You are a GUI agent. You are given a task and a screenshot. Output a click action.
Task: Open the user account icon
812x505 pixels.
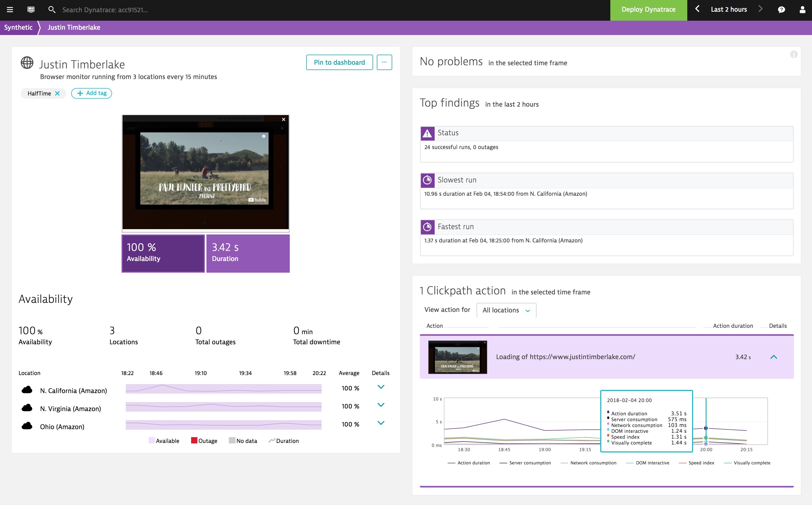[802, 10]
